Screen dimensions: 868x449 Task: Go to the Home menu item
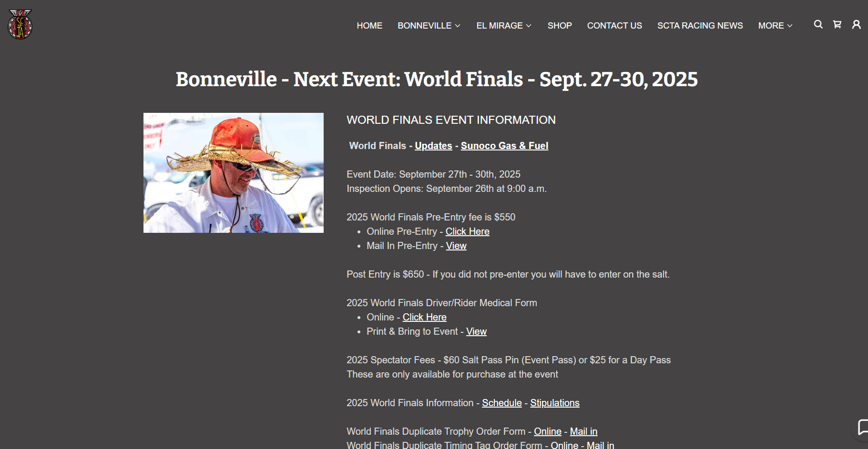[369, 26]
